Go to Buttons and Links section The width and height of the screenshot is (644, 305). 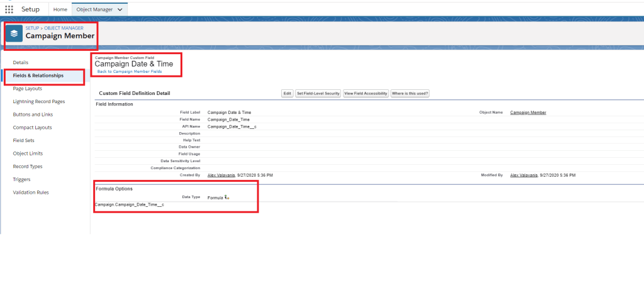33,114
